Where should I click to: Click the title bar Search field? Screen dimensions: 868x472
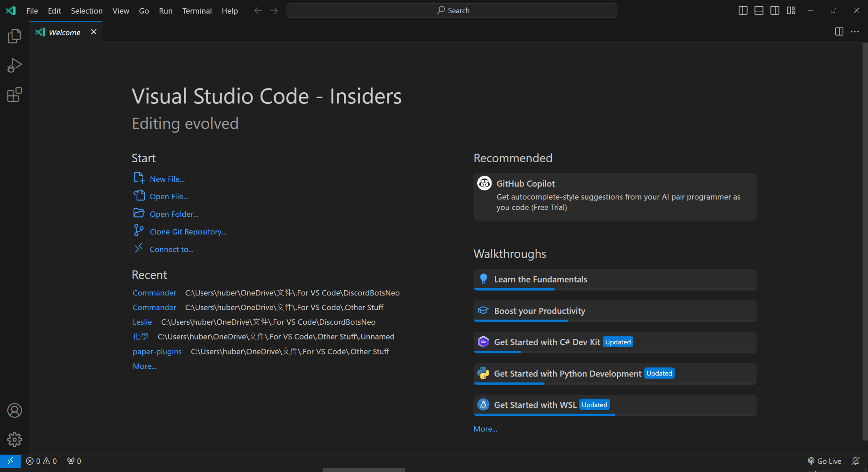coord(451,10)
